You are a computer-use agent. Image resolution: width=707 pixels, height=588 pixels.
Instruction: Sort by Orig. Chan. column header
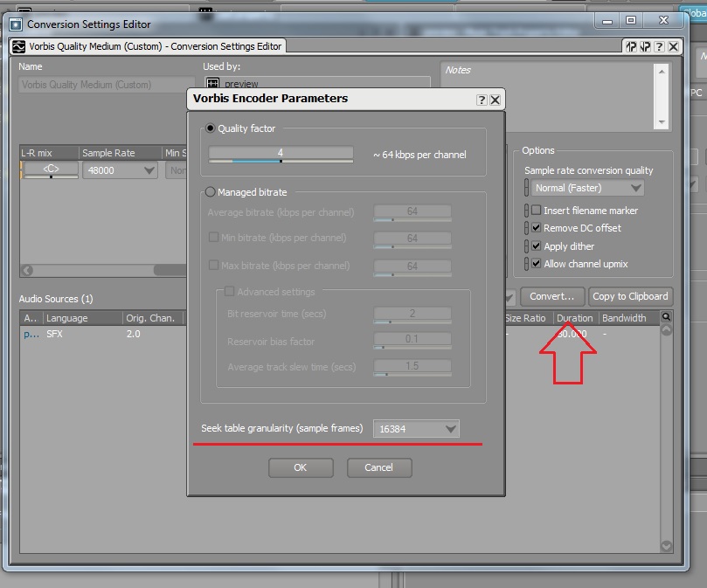tap(152, 318)
